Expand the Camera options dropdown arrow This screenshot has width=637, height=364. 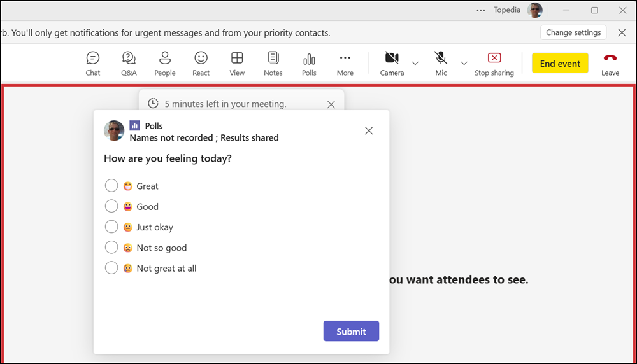click(x=415, y=63)
